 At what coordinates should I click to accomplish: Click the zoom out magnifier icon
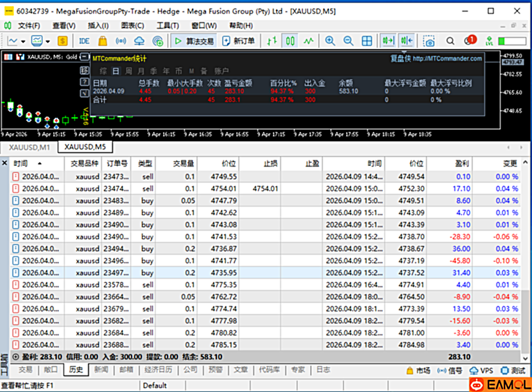[x=348, y=41]
